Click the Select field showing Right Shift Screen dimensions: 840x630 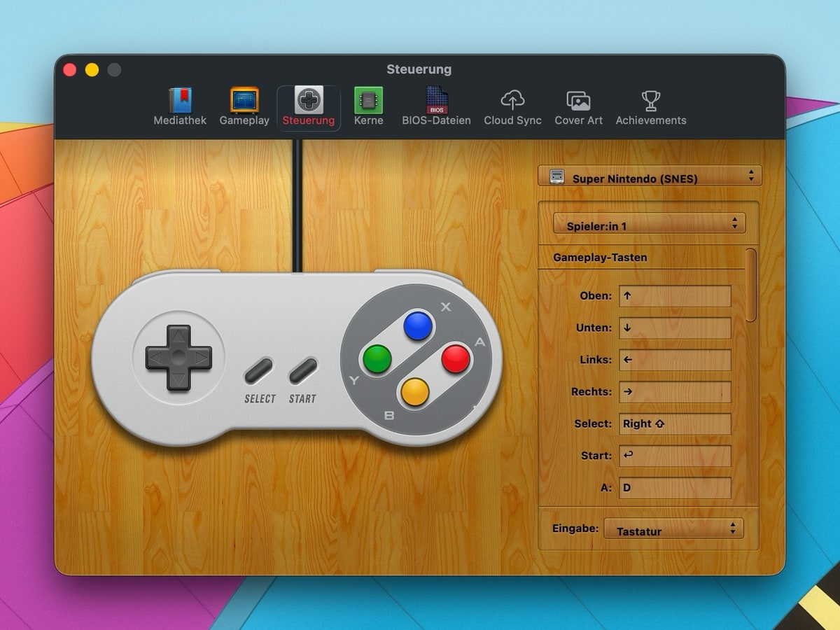[675, 424]
